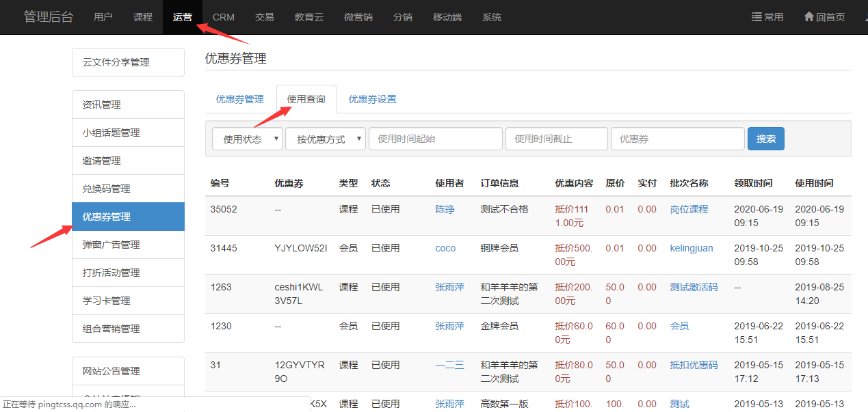Image resolution: width=868 pixels, height=412 pixels.
Task: Open the 使用状态 dropdown
Action: coord(248,139)
